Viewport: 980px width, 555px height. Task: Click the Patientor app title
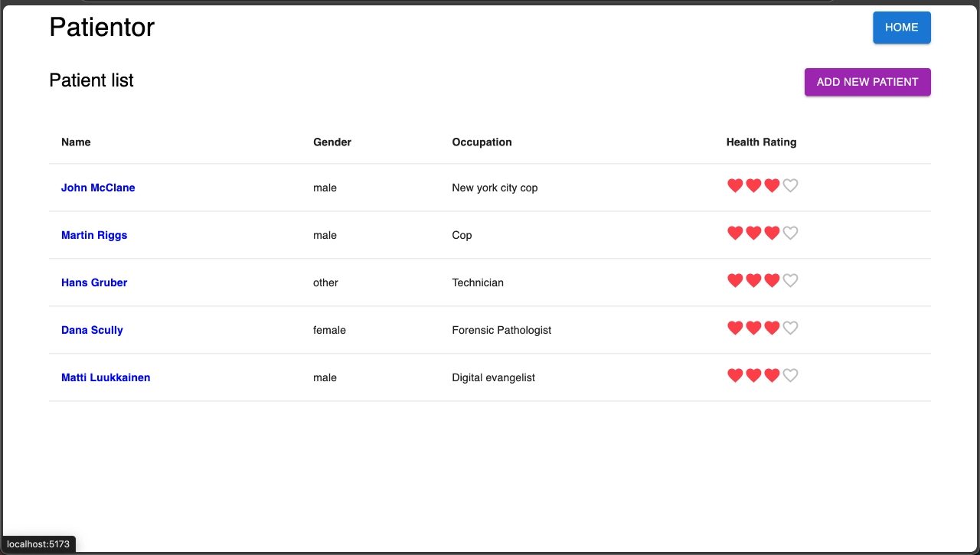point(101,28)
